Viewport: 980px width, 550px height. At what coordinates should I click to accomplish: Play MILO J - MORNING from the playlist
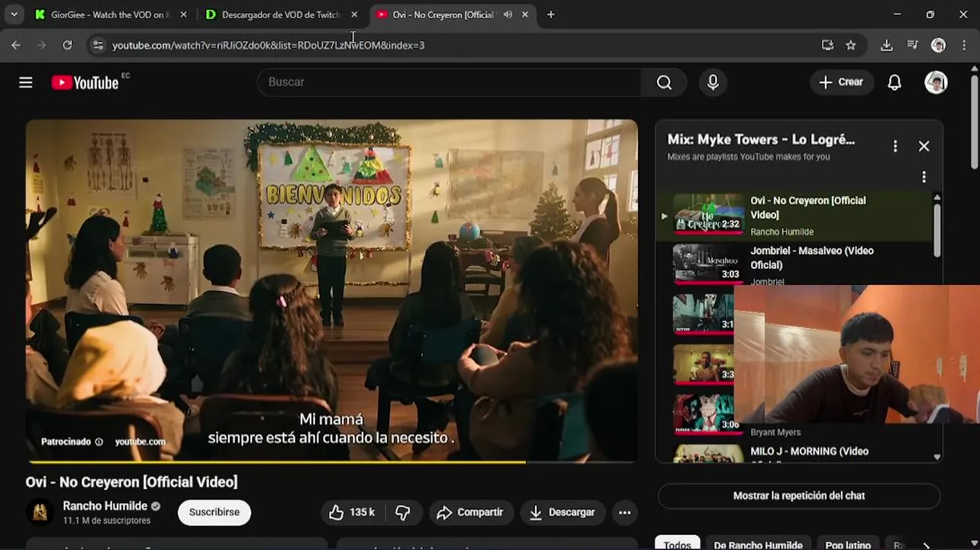(809, 451)
